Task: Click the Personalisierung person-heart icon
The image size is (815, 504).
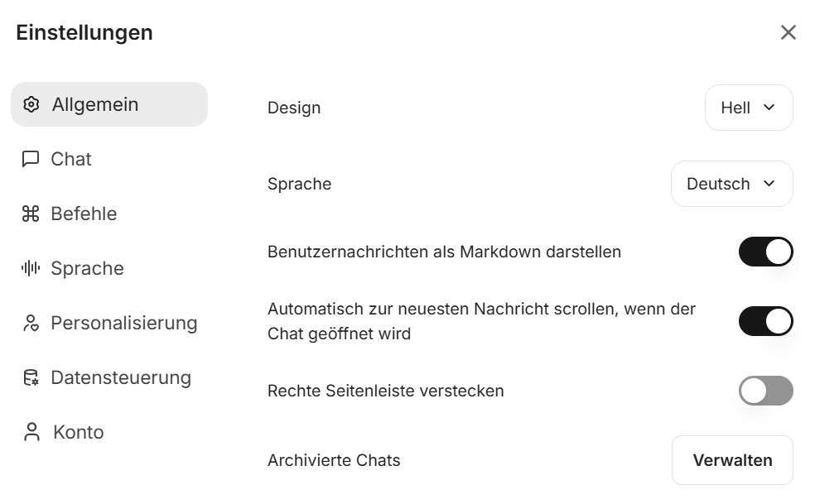Action: [x=31, y=323]
